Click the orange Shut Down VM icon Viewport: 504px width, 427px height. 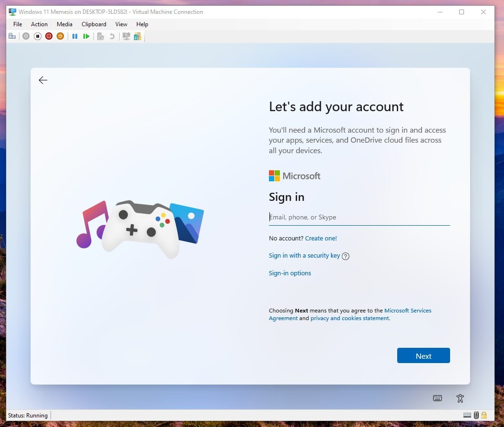[60, 36]
